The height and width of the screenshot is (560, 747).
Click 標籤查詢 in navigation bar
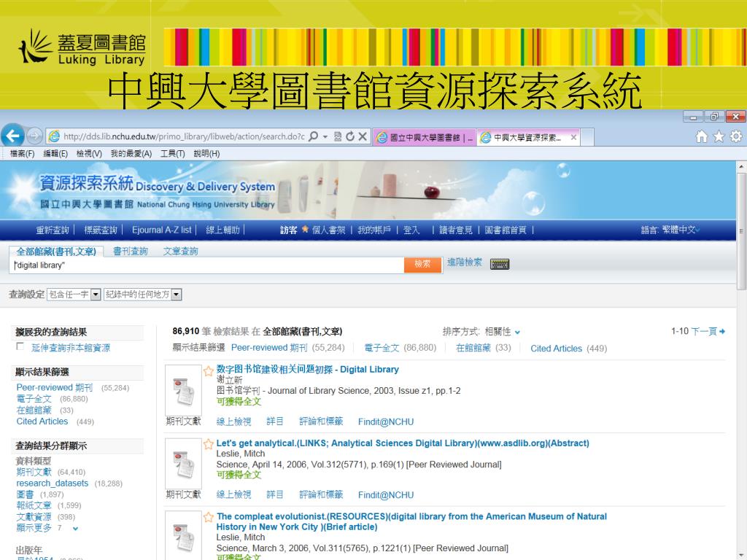pyautogui.click(x=101, y=230)
